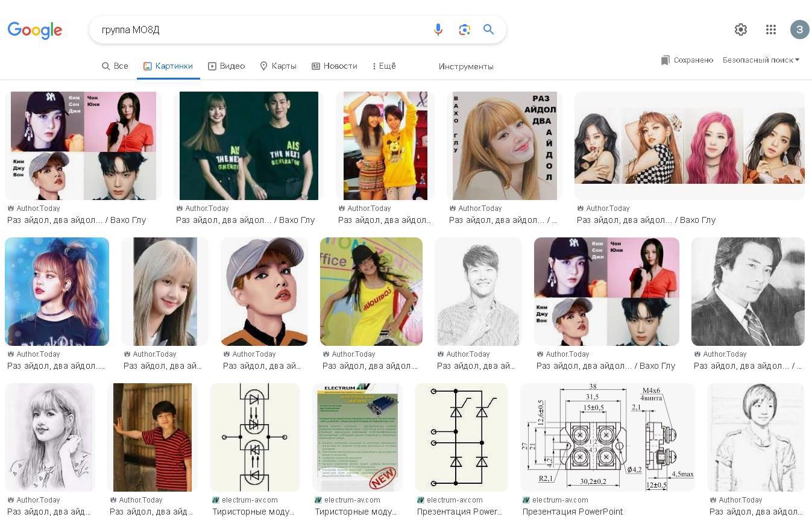Click the blue magnifier search button

[x=489, y=30]
